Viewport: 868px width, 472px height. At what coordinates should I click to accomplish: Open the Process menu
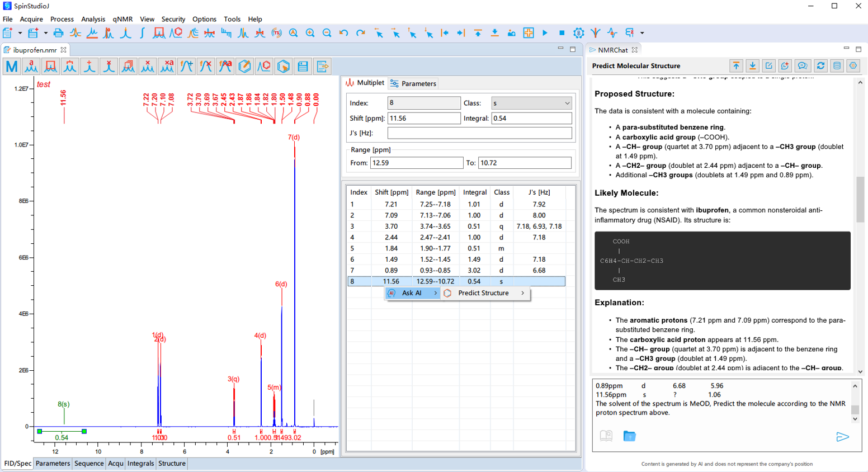[x=62, y=19]
